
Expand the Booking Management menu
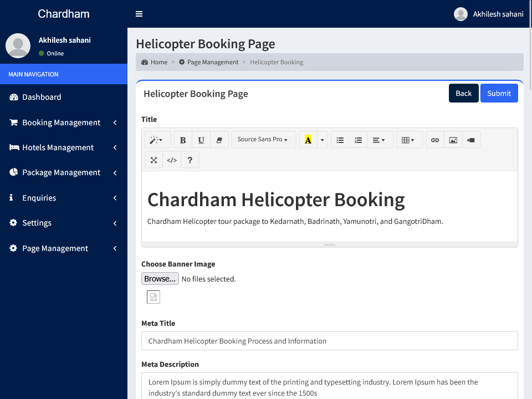63,122
